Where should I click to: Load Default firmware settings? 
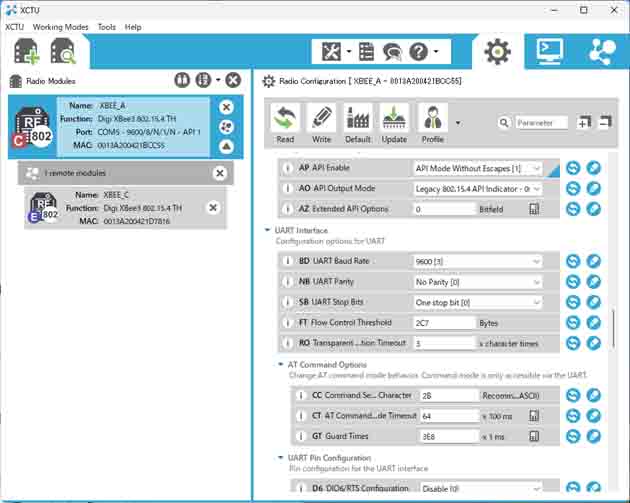point(358,124)
